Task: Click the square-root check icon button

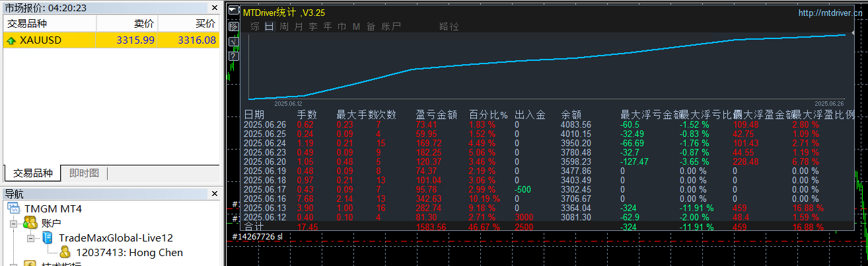Action: (233, 41)
